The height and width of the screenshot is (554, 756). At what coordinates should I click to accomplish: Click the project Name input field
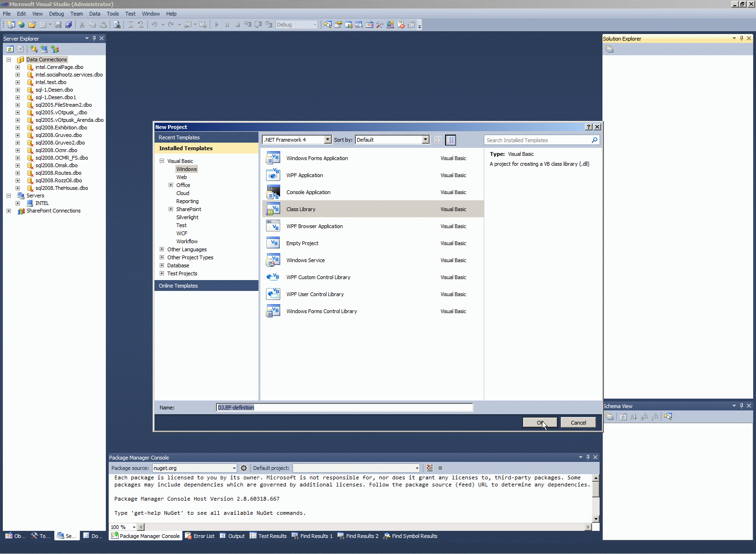click(344, 408)
